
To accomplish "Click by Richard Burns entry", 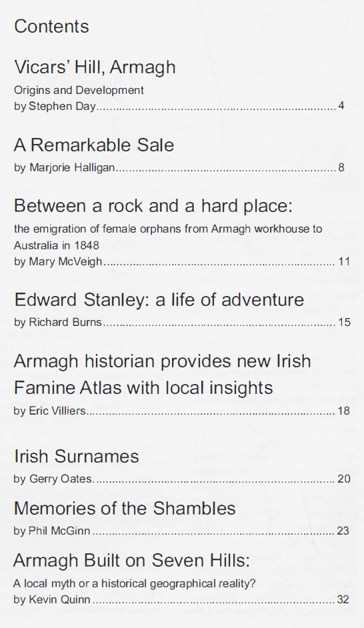I will tap(58, 322).
